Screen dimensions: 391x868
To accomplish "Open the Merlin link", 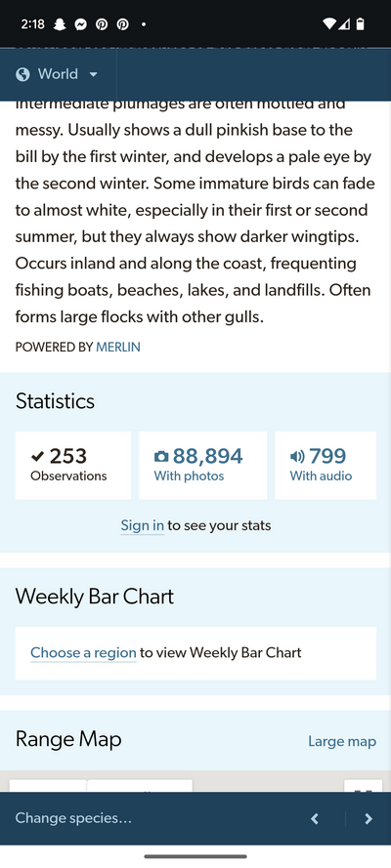I will (118, 347).
